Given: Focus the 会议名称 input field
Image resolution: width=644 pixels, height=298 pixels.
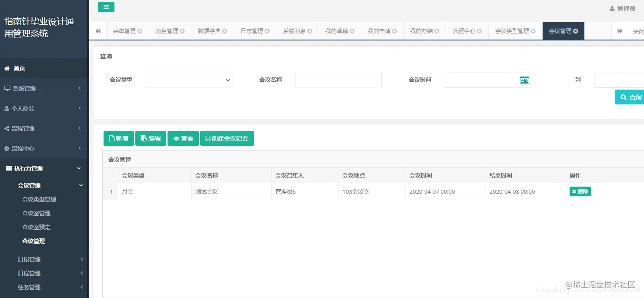Looking at the screenshot, I should (x=338, y=80).
